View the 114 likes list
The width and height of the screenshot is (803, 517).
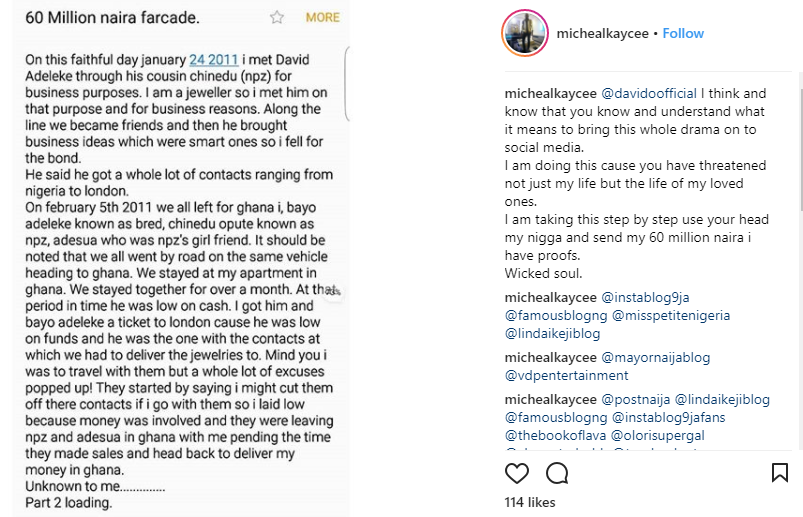[529, 501]
